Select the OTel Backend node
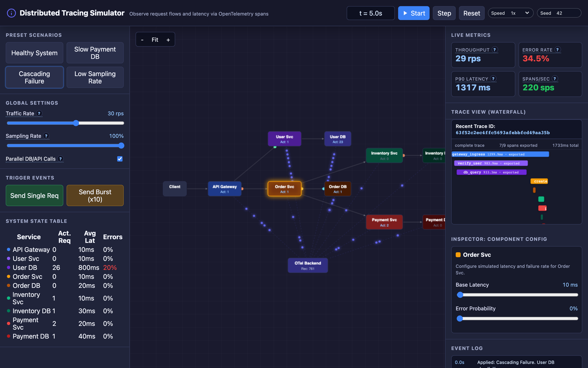588x368 pixels. tap(308, 266)
